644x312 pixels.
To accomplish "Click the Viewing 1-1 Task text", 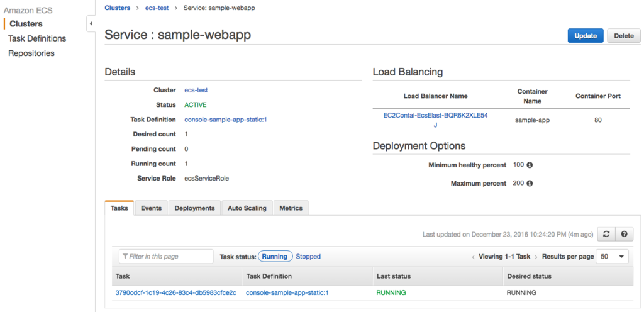I will (x=504, y=257).
